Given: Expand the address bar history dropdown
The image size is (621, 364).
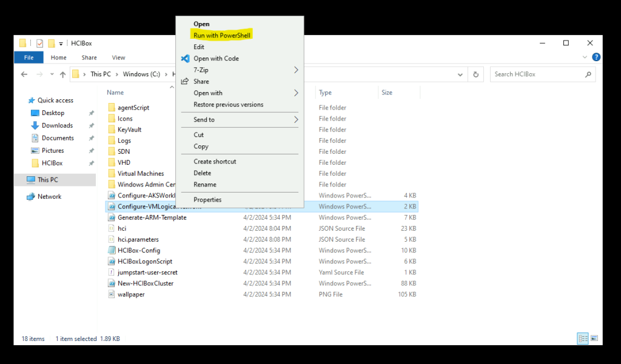Looking at the screenshot, I should point(460,74).
